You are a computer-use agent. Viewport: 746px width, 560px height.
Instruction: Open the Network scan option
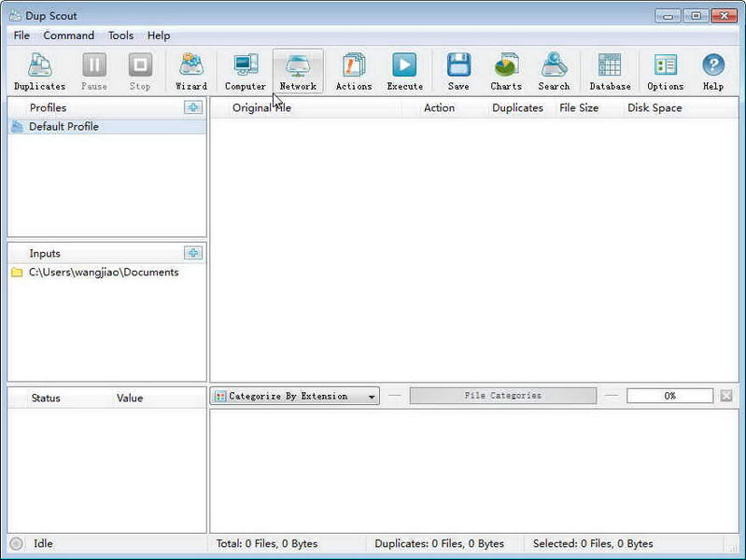[298, 71]
